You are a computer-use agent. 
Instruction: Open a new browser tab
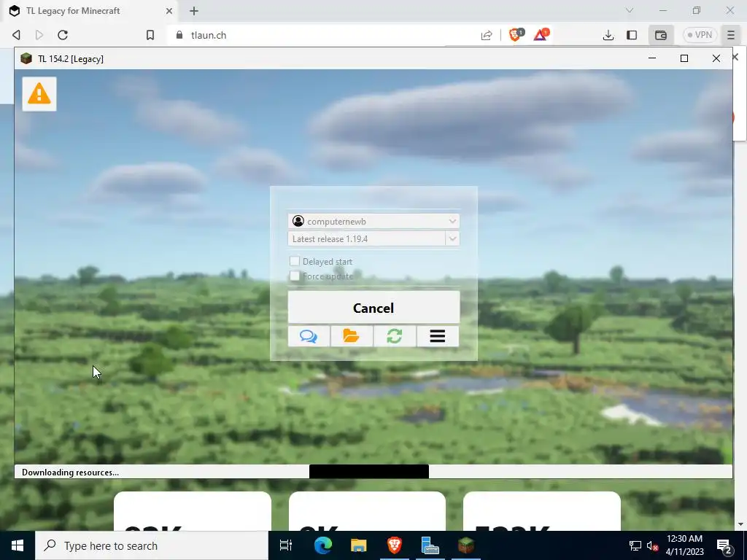pyautogui.click(x=194, y=10)
